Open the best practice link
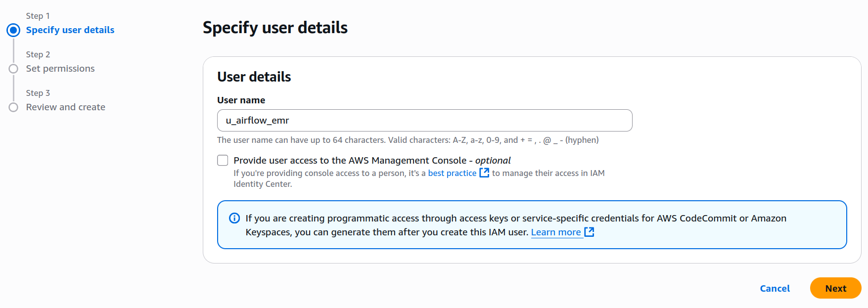 pyautogui.click(x=452, y=173)
